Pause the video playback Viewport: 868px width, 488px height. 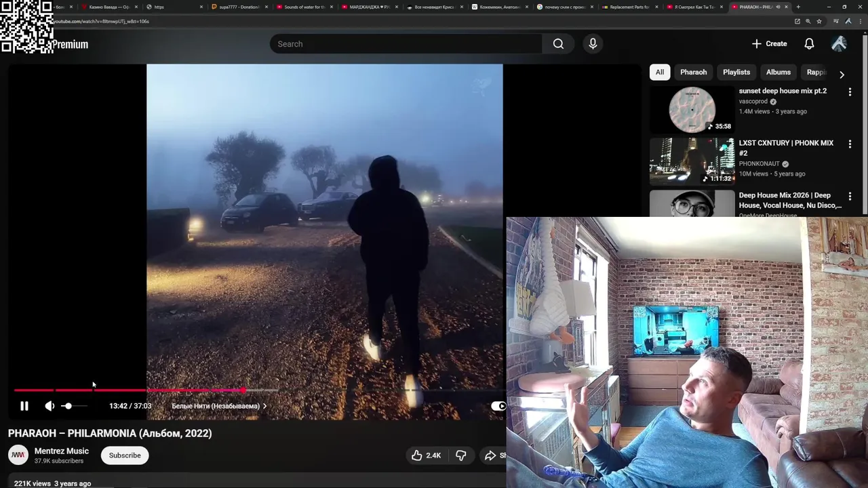tap(24, 406)
